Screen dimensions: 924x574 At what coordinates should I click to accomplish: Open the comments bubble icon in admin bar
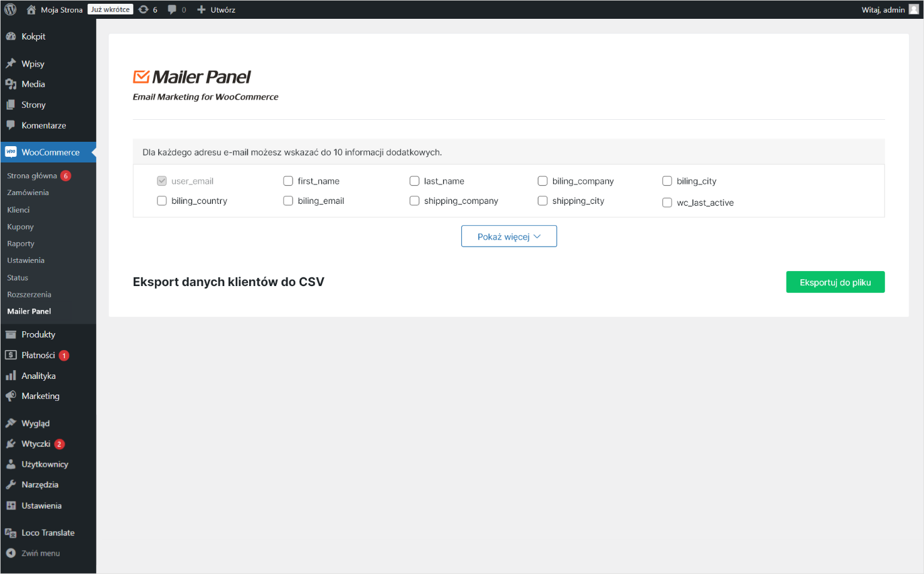172,9
